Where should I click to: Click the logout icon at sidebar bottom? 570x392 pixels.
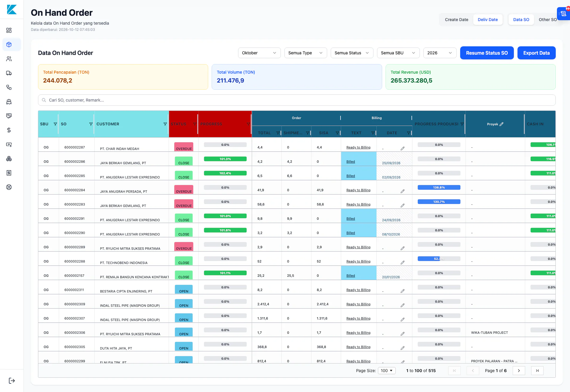12,381
